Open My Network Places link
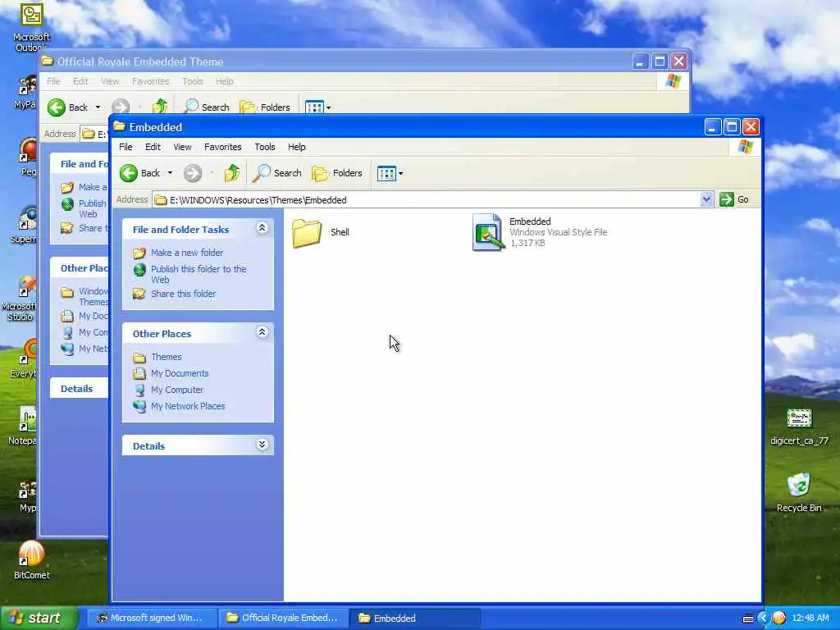This screenshot has height=630, width=840. click(188, 406)
